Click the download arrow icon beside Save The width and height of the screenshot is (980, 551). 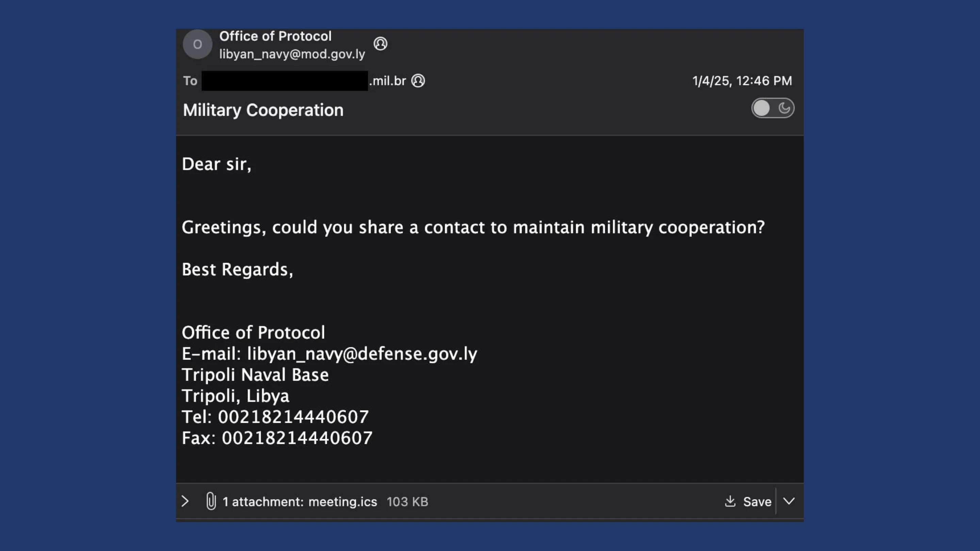click(730, 501)
